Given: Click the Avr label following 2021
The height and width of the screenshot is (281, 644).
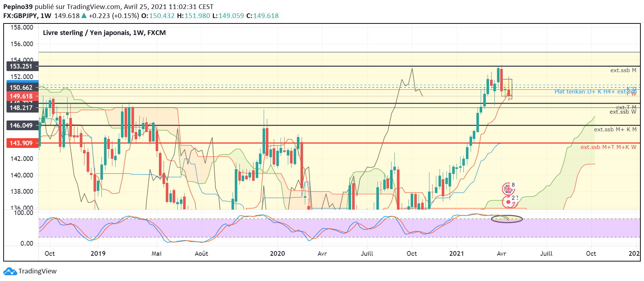Looking at the screenshot, I should pyautogui.click(x=501, y=254).
